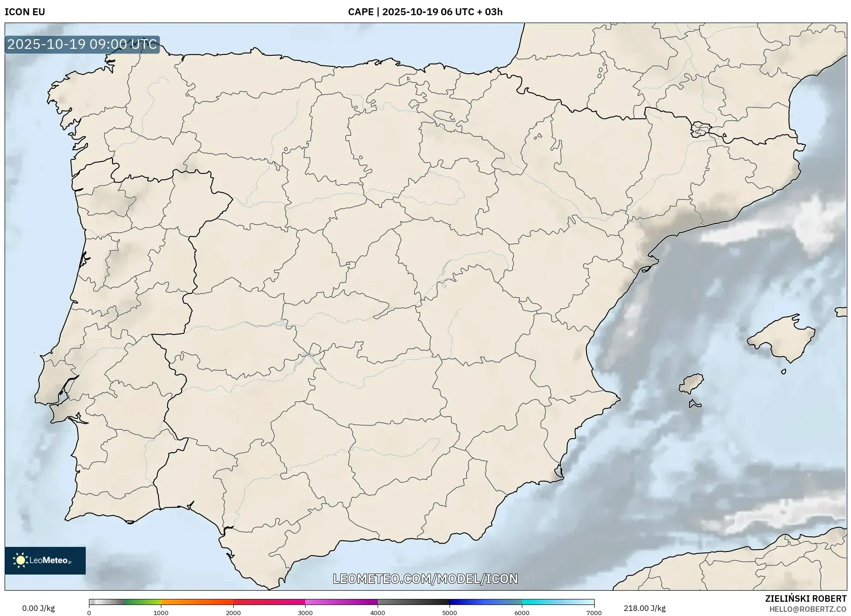Click the 7000 tick label on the scale
The height and width of the screenshot is (616, 851).
click(x=594, y=612)
